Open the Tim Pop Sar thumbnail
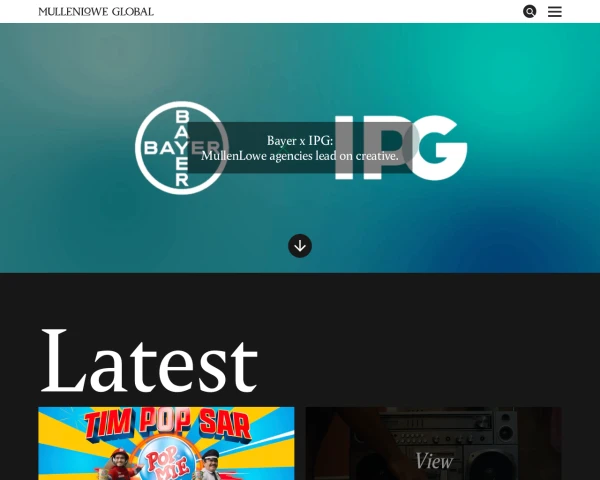 pyautogui.click(x=166, y=443)
